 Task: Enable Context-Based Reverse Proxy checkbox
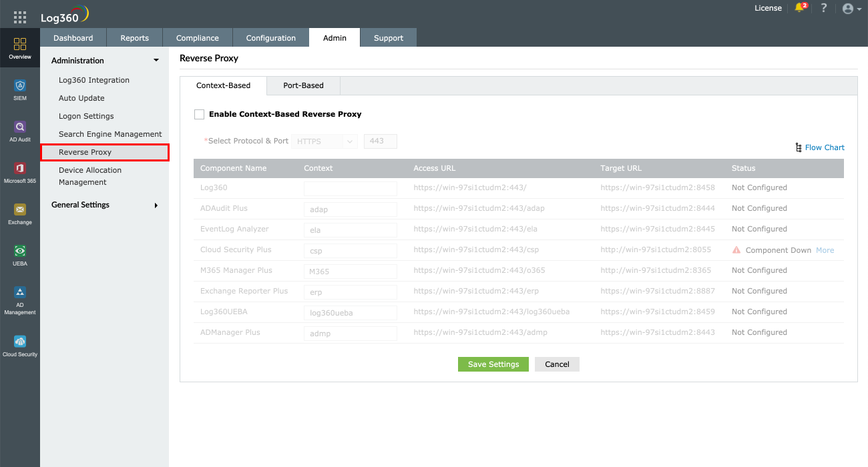199,114
